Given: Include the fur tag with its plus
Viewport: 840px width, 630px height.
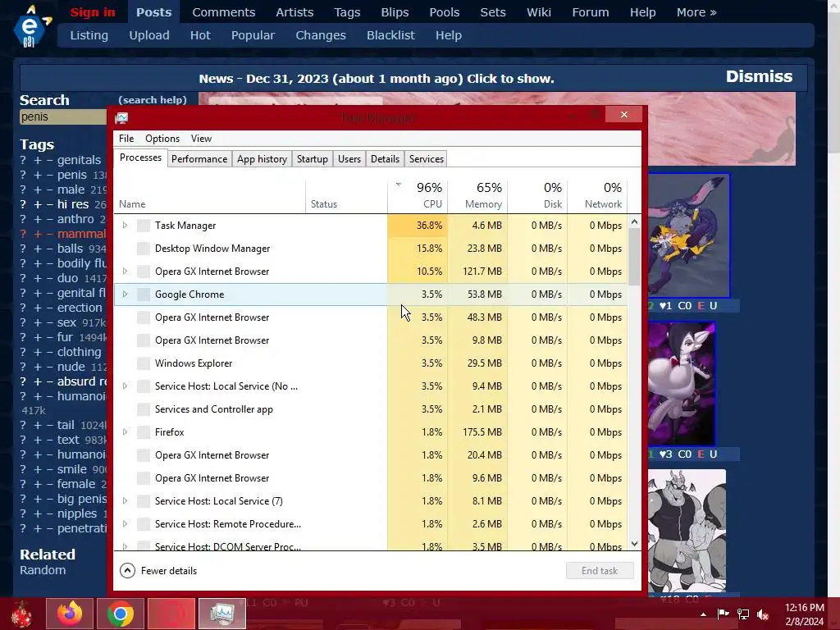Looking at the screenshot, I should [38, 337].
